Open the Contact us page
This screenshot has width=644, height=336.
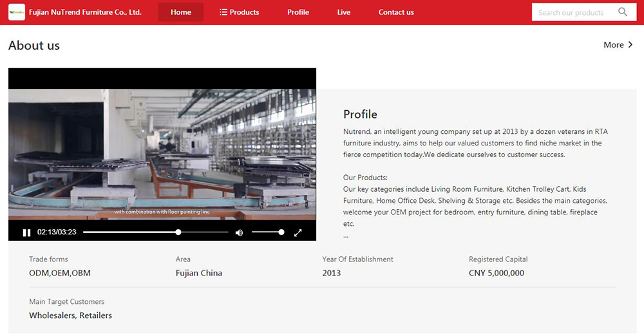tap(396, 12)
